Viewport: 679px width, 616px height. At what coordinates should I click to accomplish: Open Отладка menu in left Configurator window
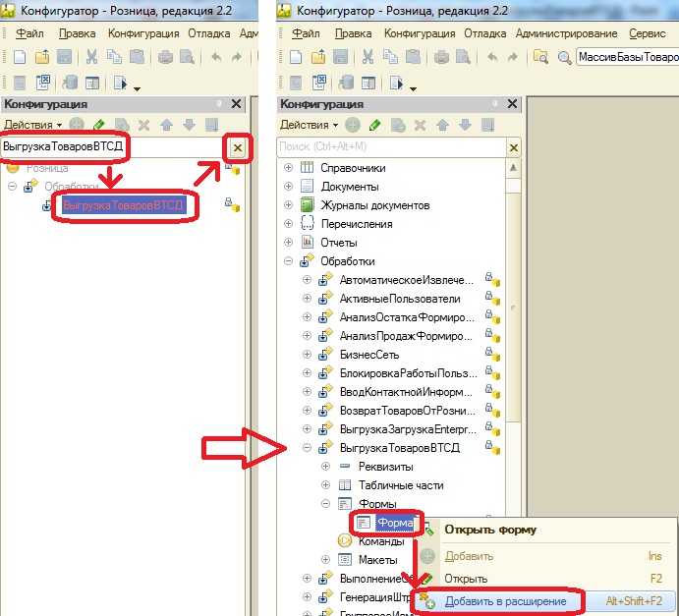tap(208, 33)
